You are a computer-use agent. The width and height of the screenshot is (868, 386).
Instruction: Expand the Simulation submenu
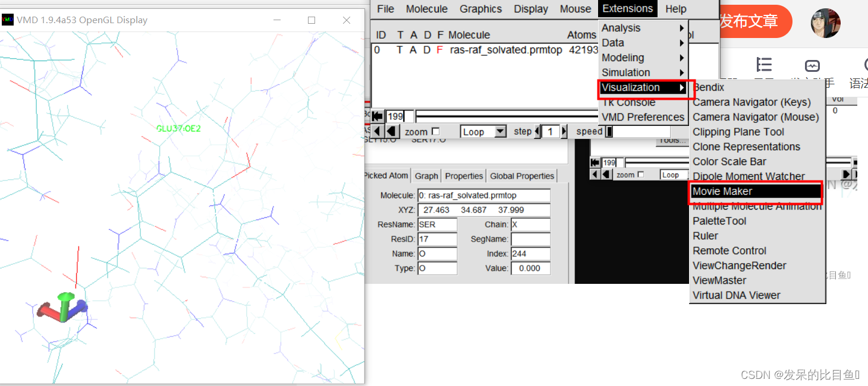pyautogui.click(x=643, y=72)
